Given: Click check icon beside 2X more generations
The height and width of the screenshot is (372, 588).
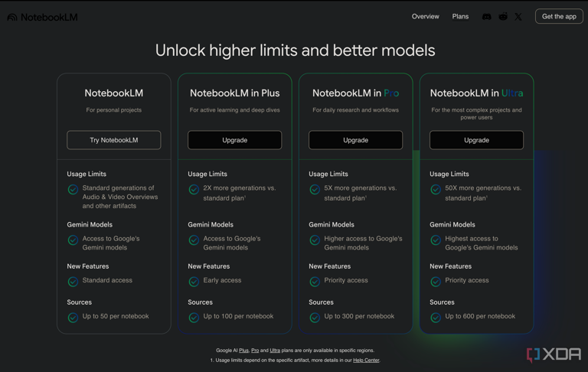Looking at the screenshot, I should point(194,189).
